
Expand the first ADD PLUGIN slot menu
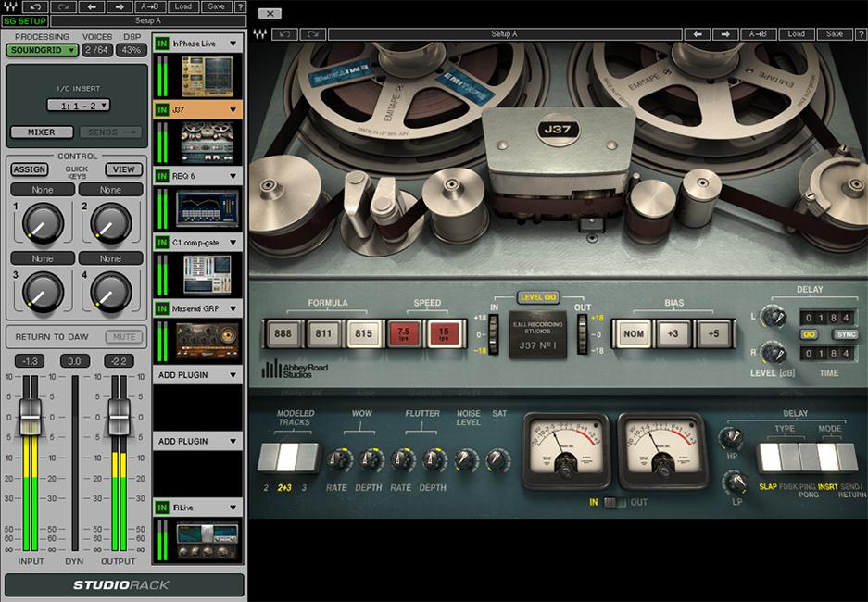click(x=233, y=375)
